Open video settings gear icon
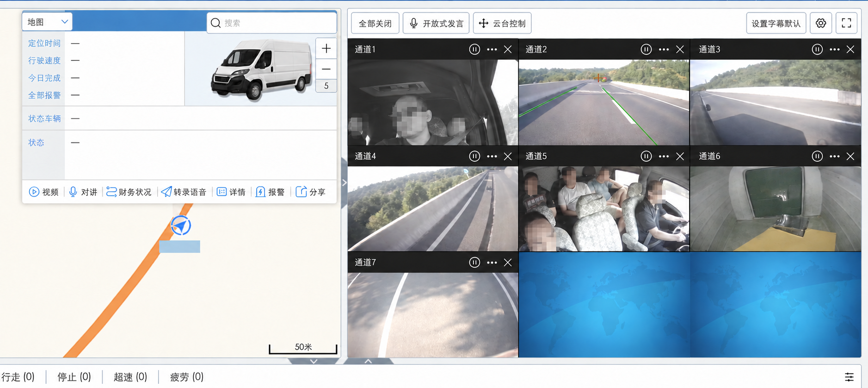868x388 pixels. (821, 23)
